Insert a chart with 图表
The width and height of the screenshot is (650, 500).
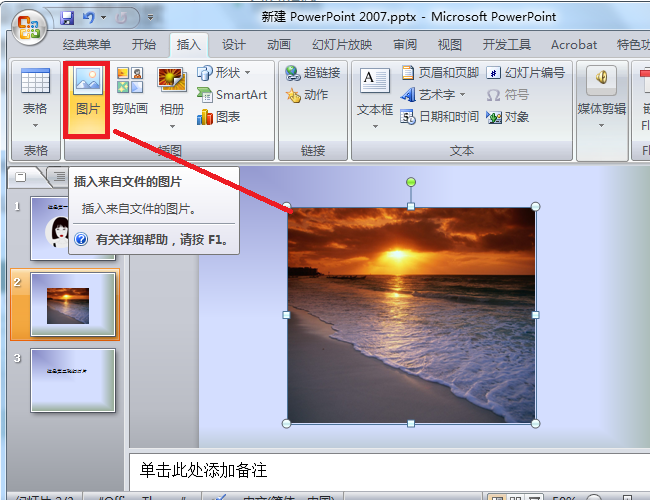218,117
